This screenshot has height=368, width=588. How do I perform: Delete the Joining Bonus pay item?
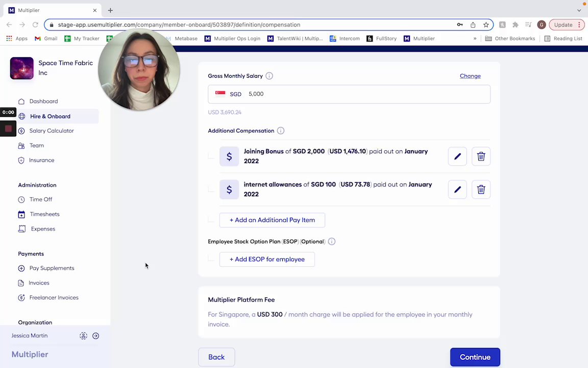coord(481,156)
